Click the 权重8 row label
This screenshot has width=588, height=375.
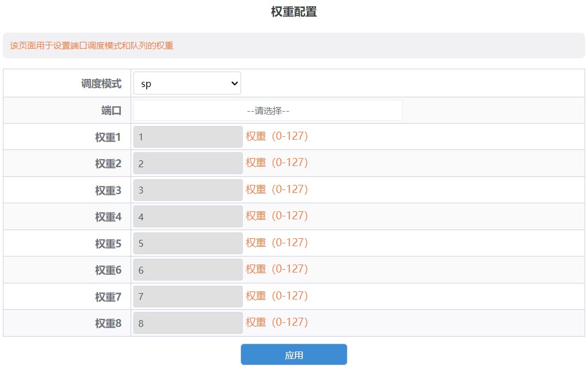[x=108, y=323]
